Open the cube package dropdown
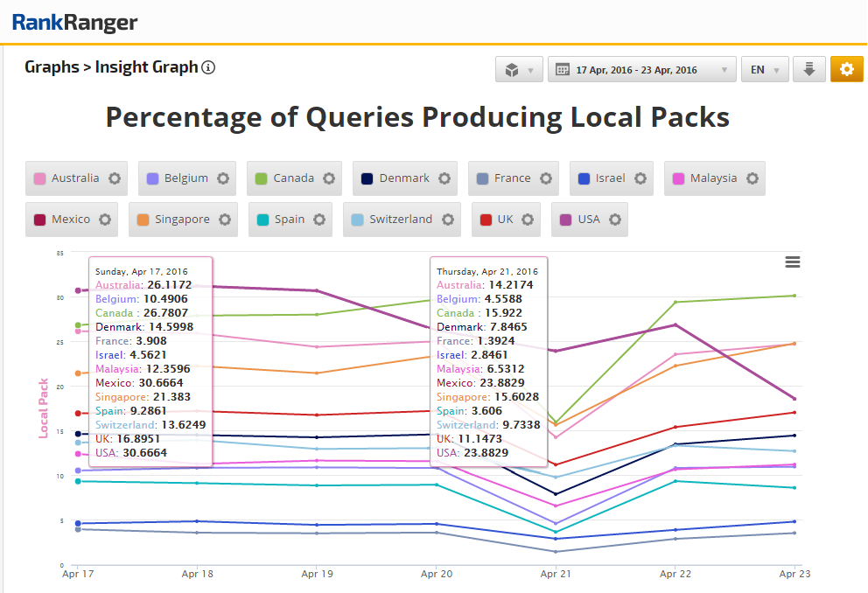Screen dimensions: 868x593 point(519,70)
